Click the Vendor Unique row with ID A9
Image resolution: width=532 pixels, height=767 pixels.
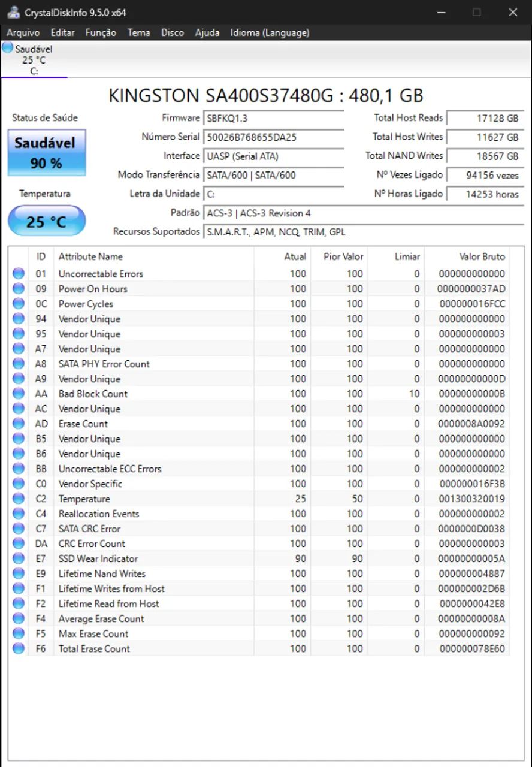pos(259,379)
